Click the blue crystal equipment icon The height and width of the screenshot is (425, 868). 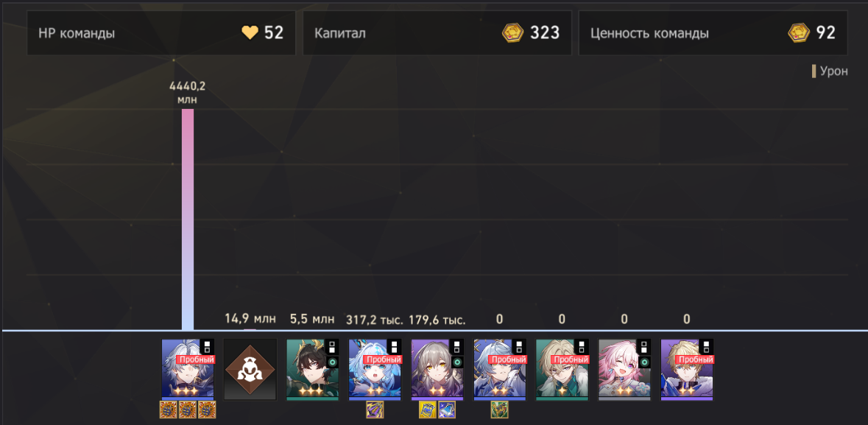[447, 410]
